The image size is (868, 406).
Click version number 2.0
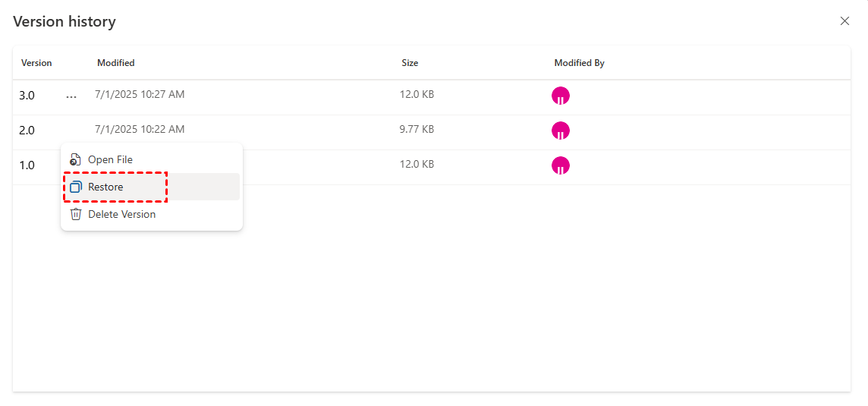point(27,131)
